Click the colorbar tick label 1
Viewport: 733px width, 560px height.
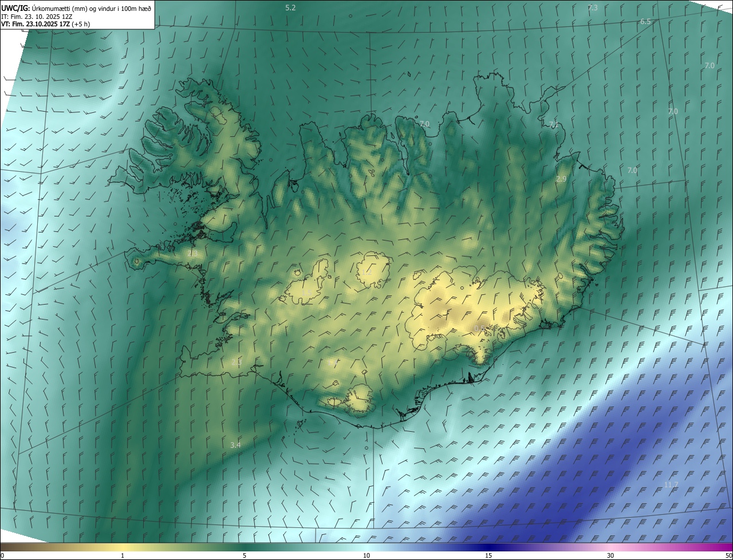(x=123, y=555)
